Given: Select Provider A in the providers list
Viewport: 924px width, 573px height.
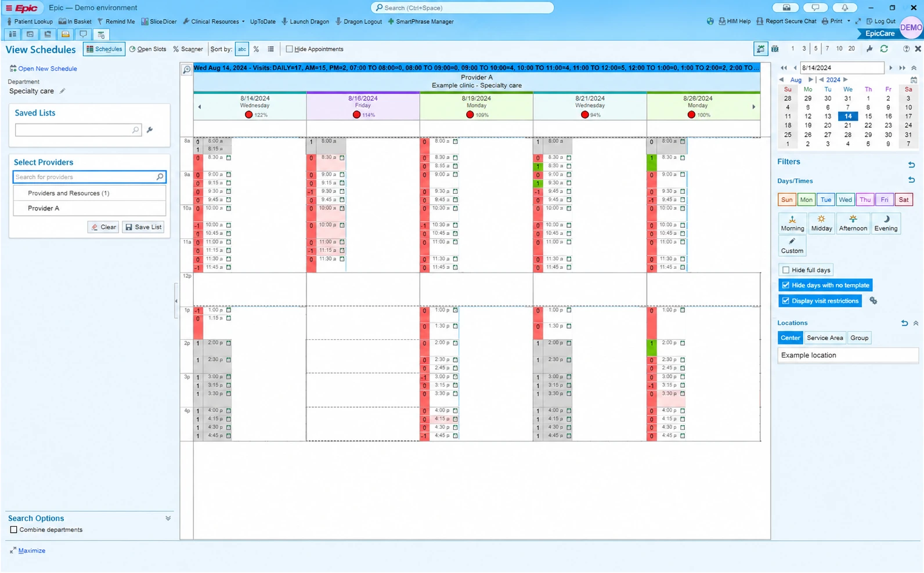Looking at the screenshot, I should click(x=89, y=208).
